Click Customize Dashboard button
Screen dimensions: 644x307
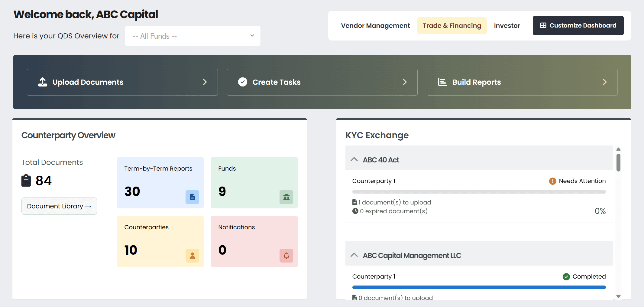578,25
